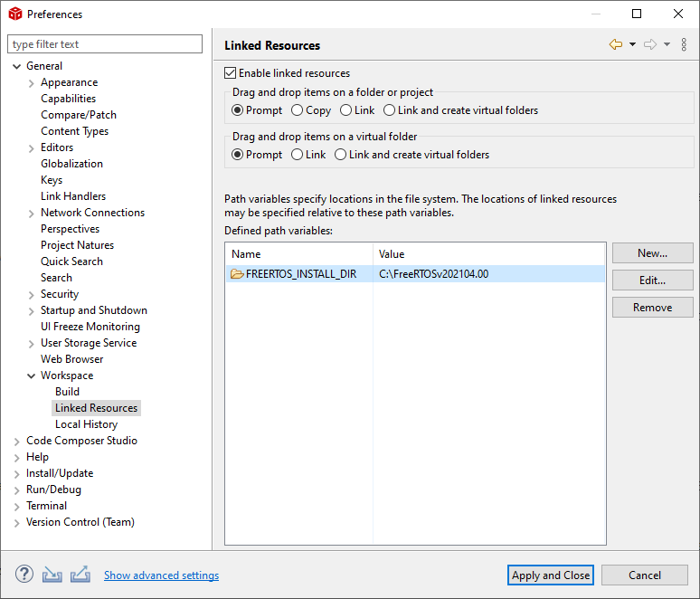Open Show advanced settings link
The image size is (700, 599).
click(162, 575)
